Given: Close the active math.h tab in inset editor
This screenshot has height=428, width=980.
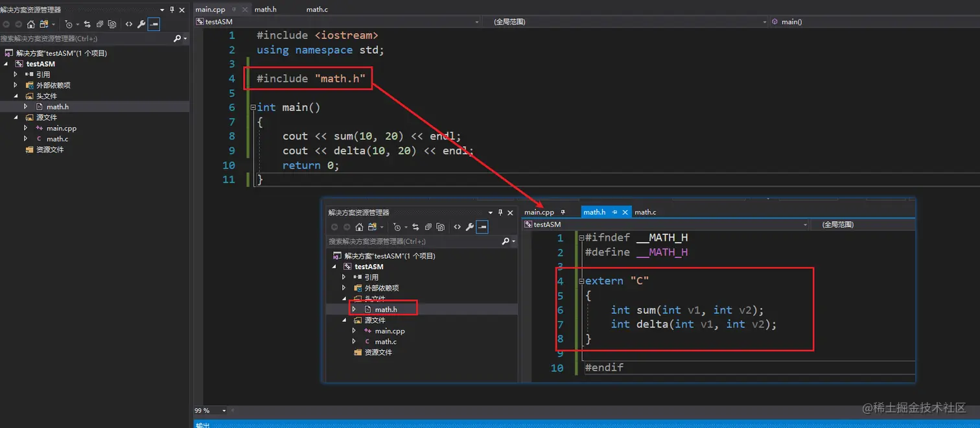Looking at the screenshot, I should pos(625,212).
